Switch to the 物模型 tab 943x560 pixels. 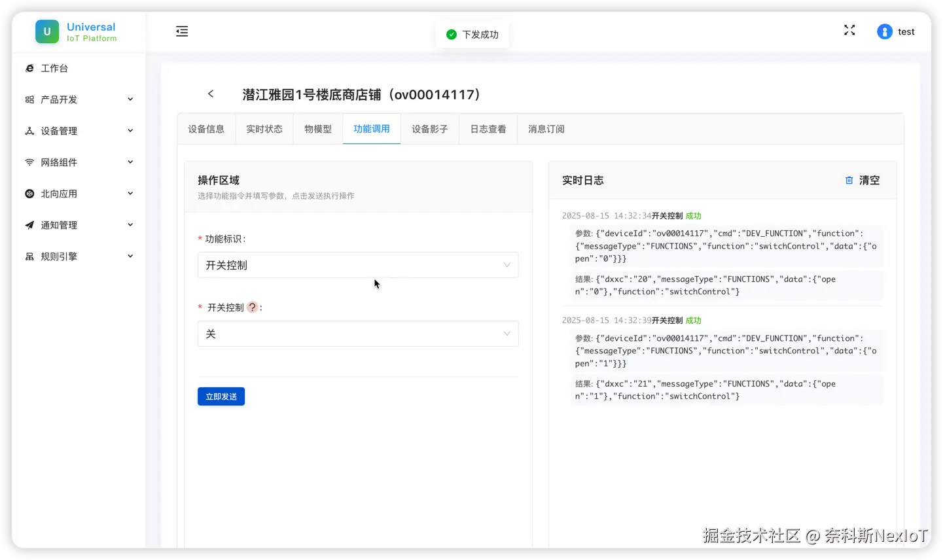[x=317, y=129]
